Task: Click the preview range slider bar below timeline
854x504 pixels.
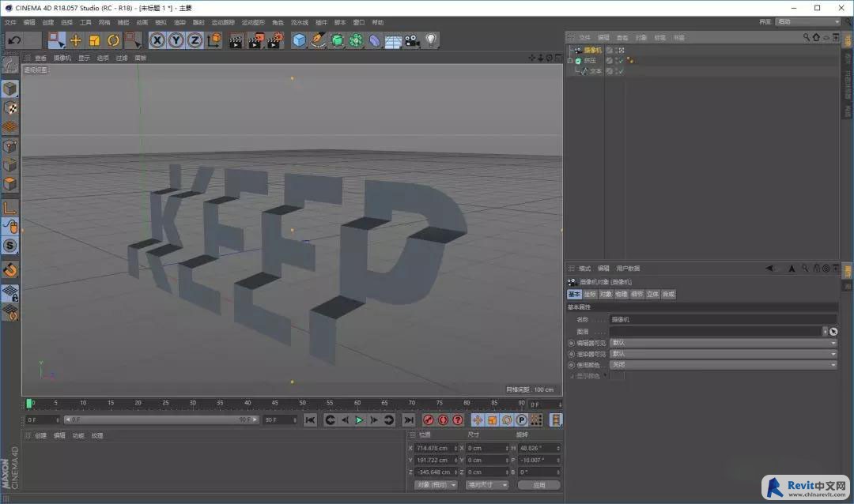Action: pos(161,419)
